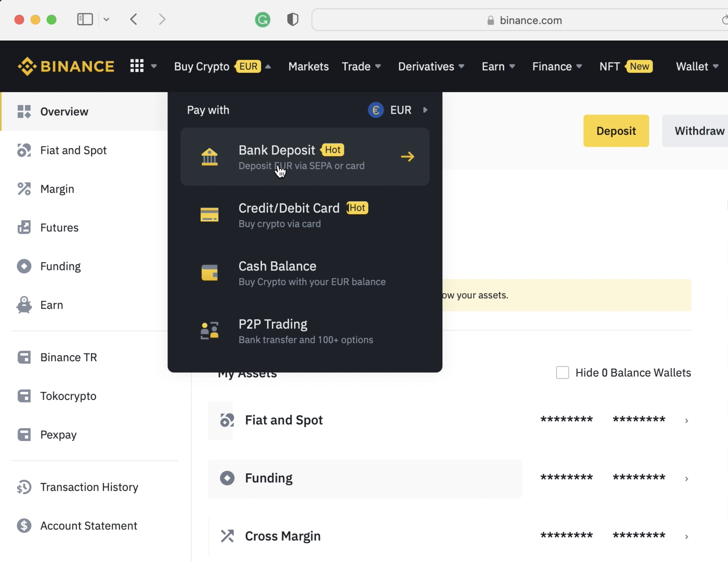Click the P2P Trading people icon
728x562 pixels.
click(210, 331)
